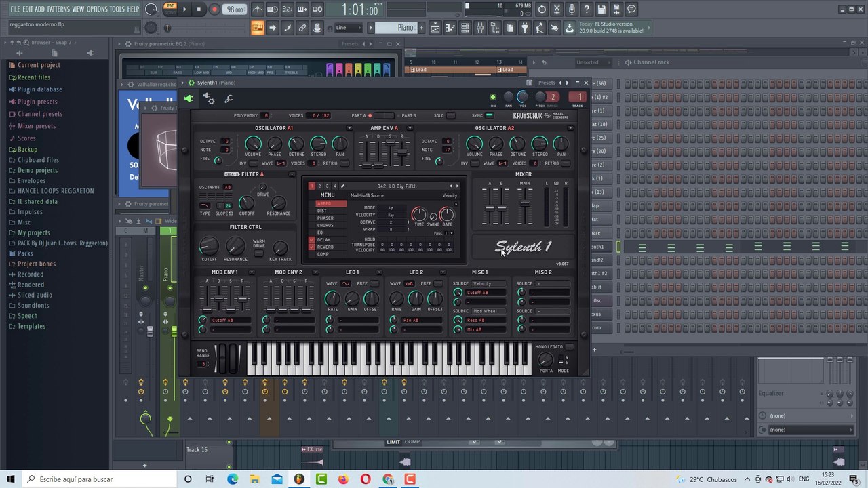Open MISC 1 Velocity source dropdown
The width and height of the screenshot is (868, 488).
click(489, 284)
